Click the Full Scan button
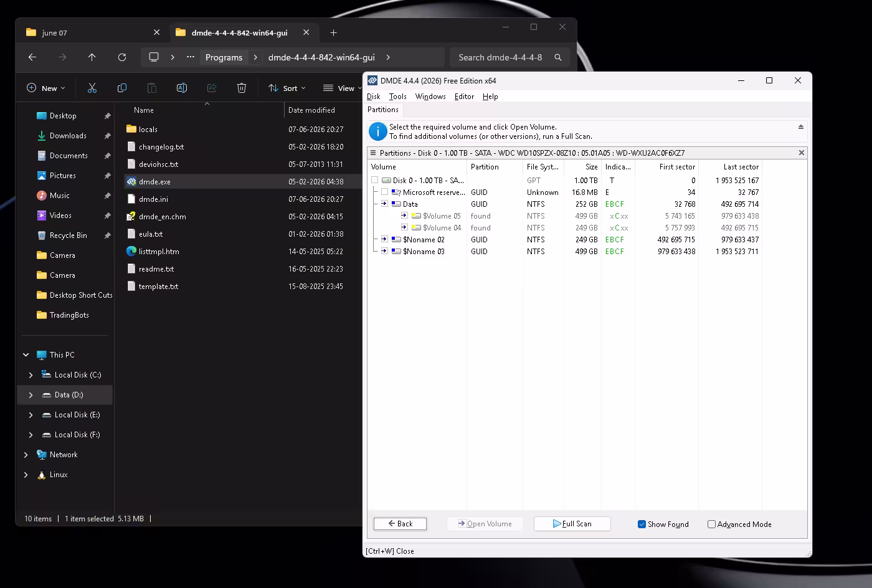The height and width of the screenshot is (588, 872). 572,524
